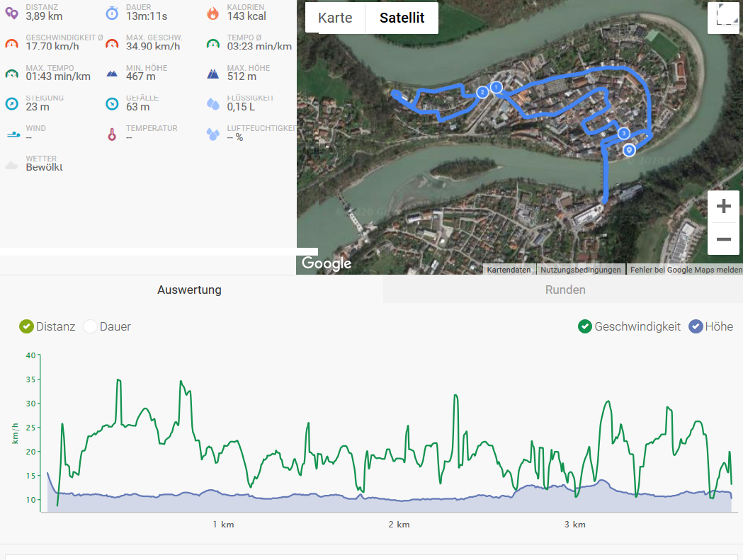The height and width of the screenshot is (560, 743).
Task: Click the 34.90 km/h max speed
Action: click(x=153, y=47)
